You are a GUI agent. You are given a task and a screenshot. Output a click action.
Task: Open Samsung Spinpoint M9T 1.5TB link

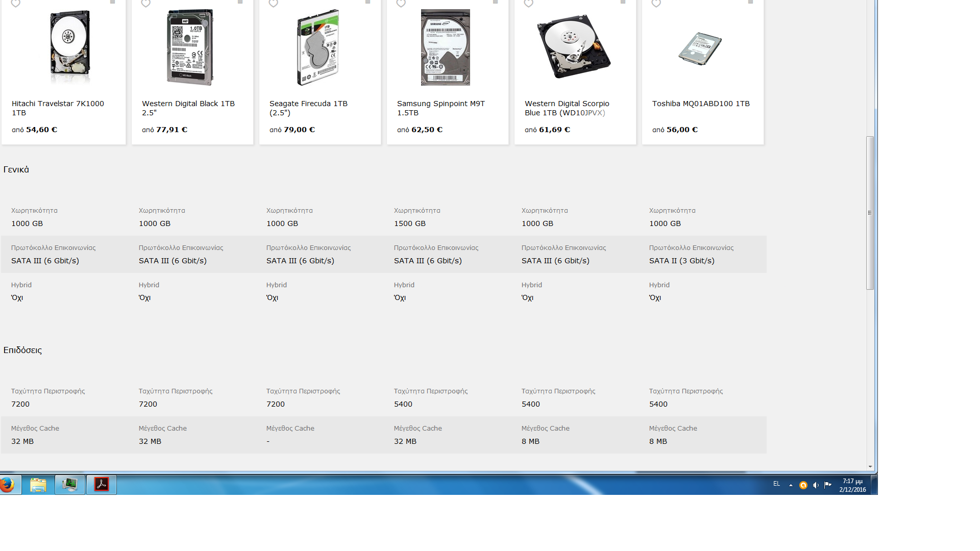pos(441,108)
